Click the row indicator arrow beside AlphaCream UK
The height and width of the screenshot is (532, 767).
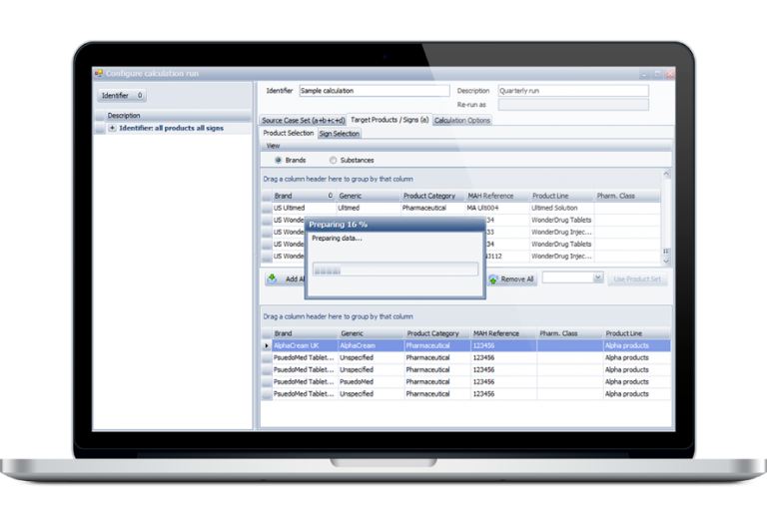(266, 345)
